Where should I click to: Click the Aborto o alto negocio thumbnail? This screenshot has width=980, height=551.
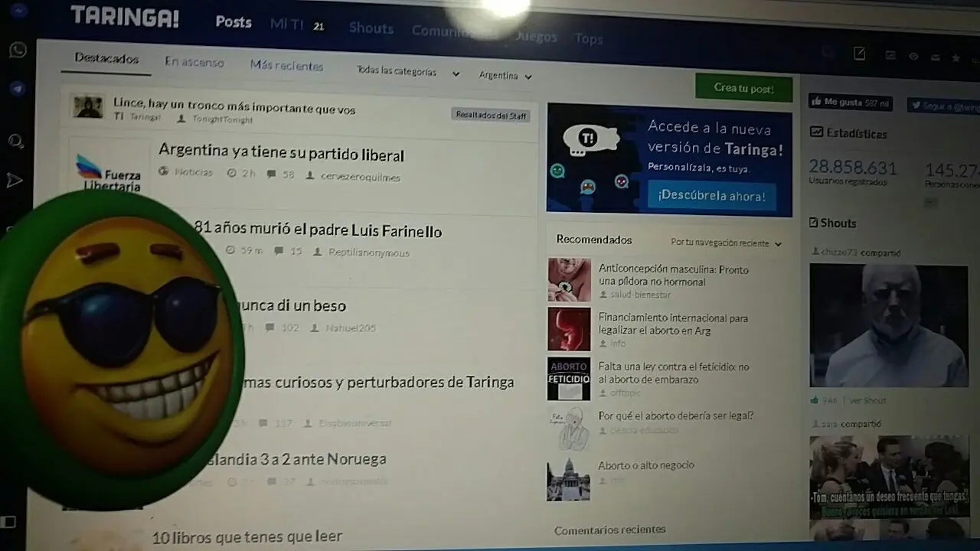pyautogui.click(x=568, y=479)
